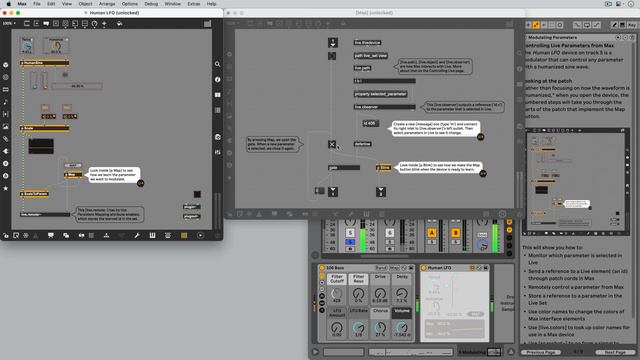The width and height of the screenshot is (640, 360).
Task: Toggle the patcher lock in Human LFO
Action: click(6, 236)
